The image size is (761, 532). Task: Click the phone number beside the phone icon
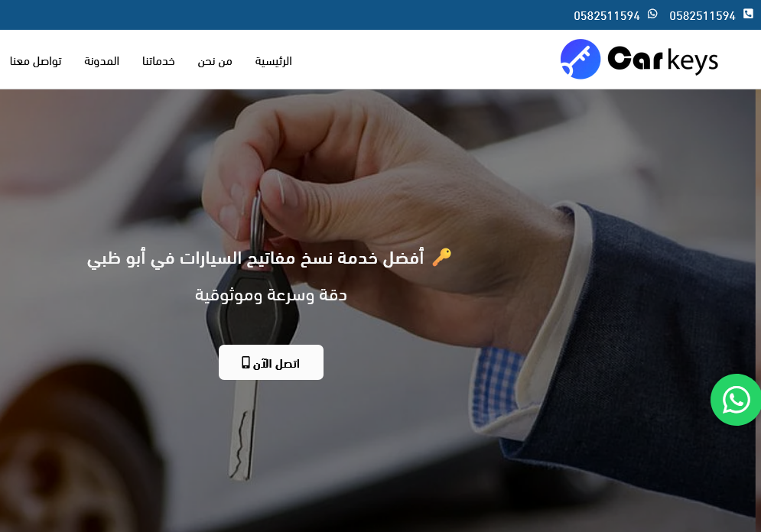point(702,16)
